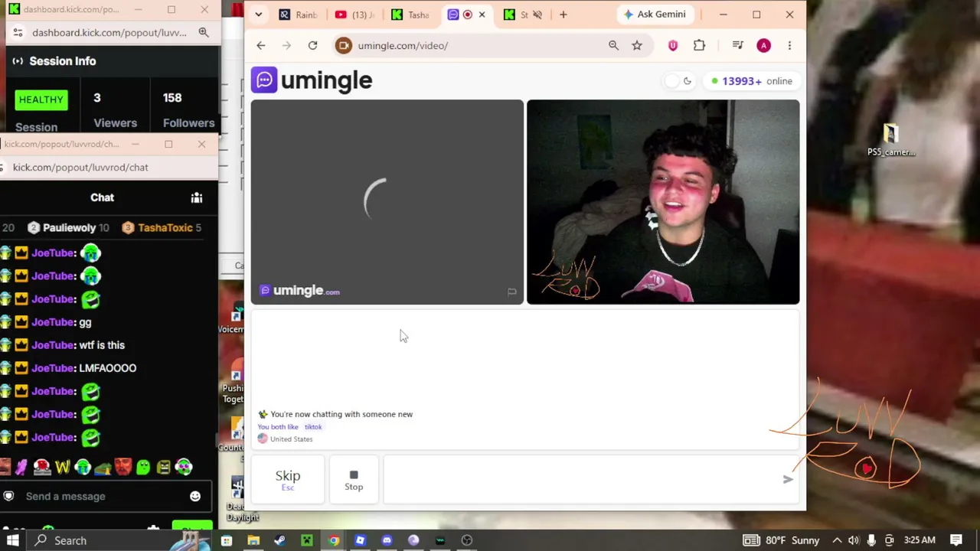
Task: Click Pauliewoly gifter leaderboard entry
Action: pyautogui.click(x=68, y=228)
